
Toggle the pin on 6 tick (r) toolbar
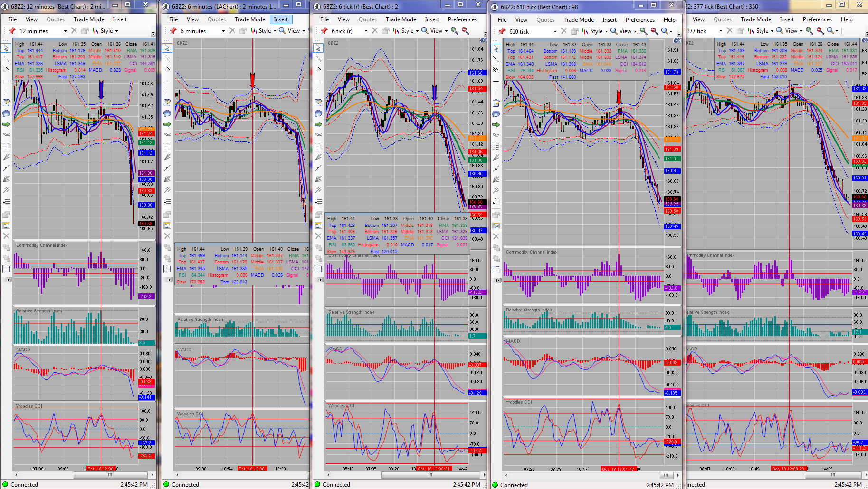click(x=324, y=31)
